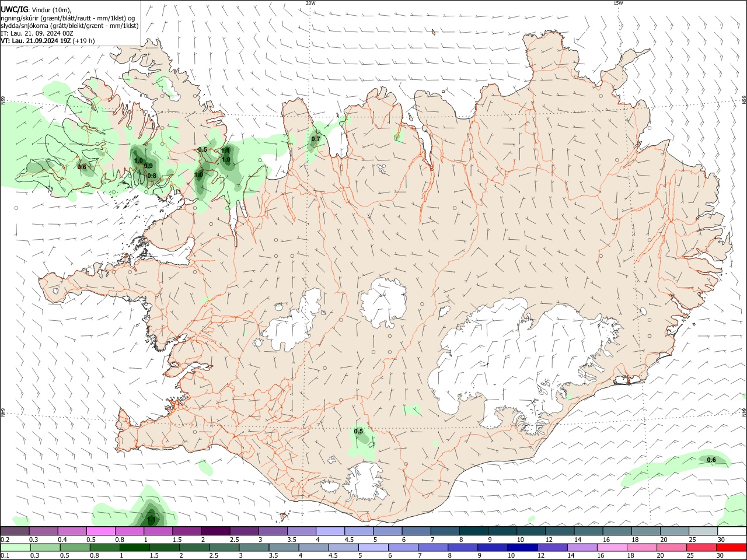This screenshot has height=560, width=747.
Task: Click the 0.5 value in the southern highlands
Action: click(x=358, y=432)
